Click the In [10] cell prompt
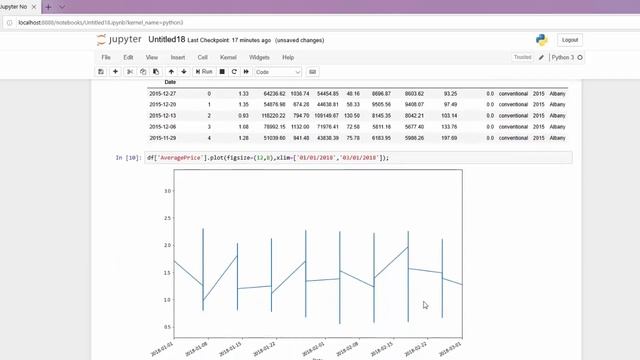 pos(128,158)
